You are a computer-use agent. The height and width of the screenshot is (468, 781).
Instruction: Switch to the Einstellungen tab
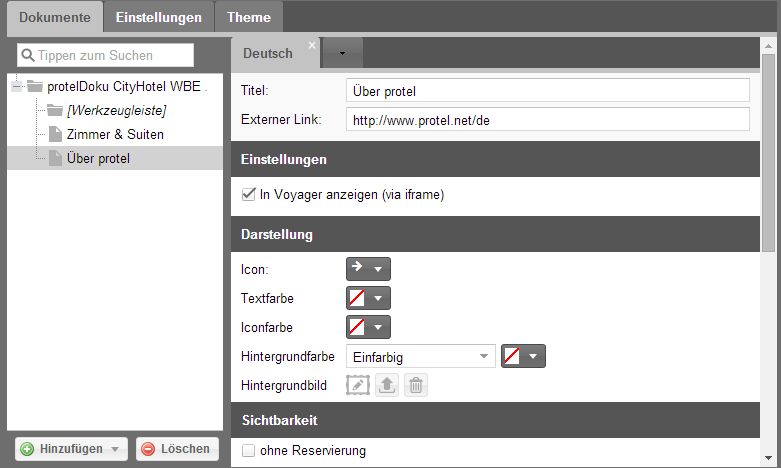(x=158, y=17)
